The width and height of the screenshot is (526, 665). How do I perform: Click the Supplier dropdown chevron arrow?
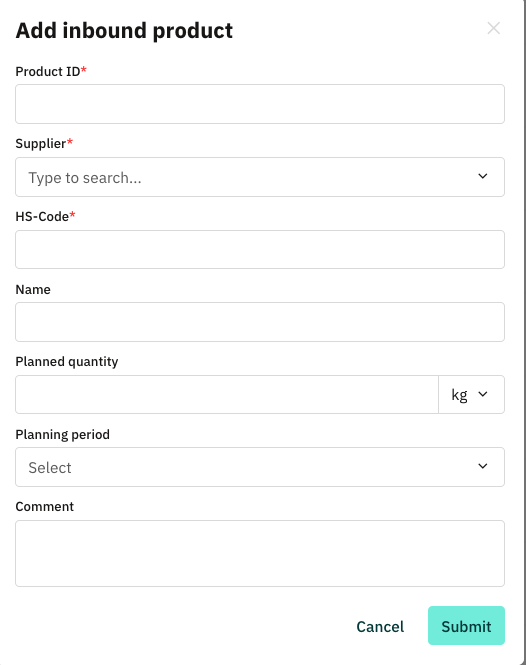[x=483, y=176]
